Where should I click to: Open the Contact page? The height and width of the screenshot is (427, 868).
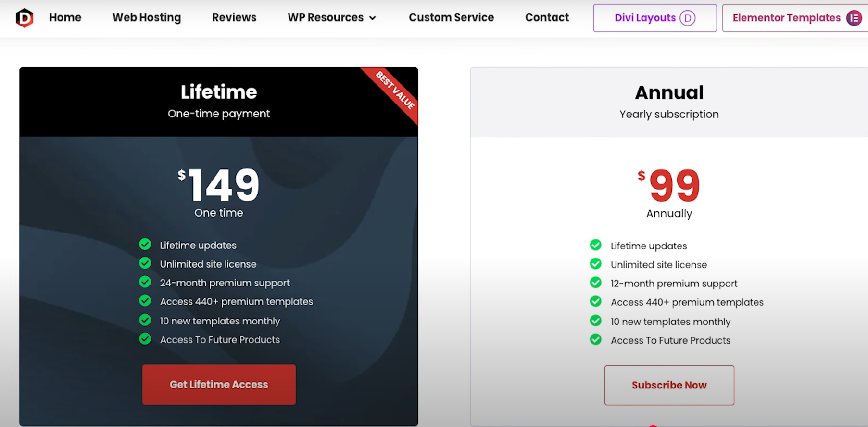tap(547, 18)
